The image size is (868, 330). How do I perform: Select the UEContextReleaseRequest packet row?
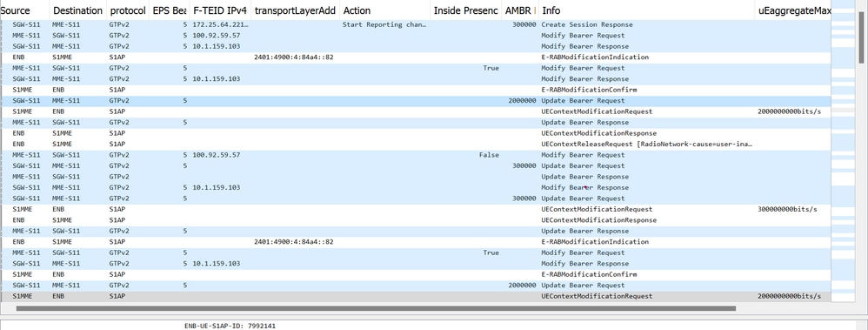pos(415,145)
